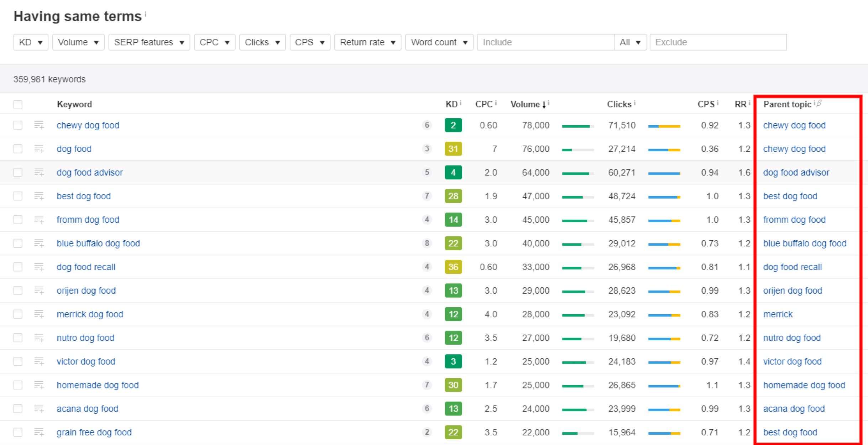Open the fromm dog food keyword link
This screenshot has width=868, height=445.
click(88, 220)
